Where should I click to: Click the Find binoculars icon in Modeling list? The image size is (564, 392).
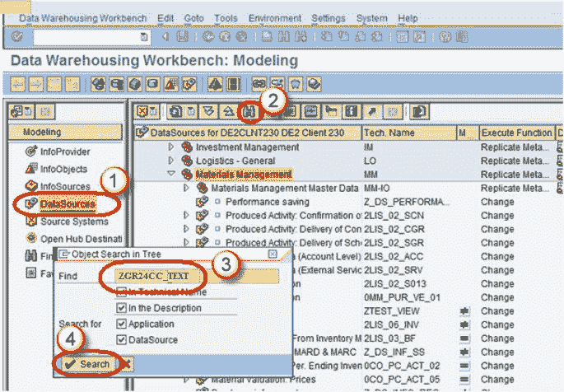point(31,256)
